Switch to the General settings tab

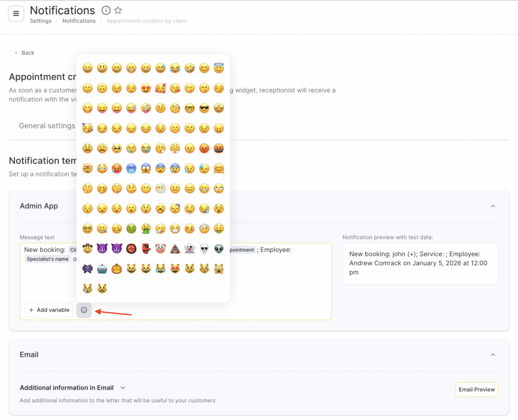click(47, 125)
